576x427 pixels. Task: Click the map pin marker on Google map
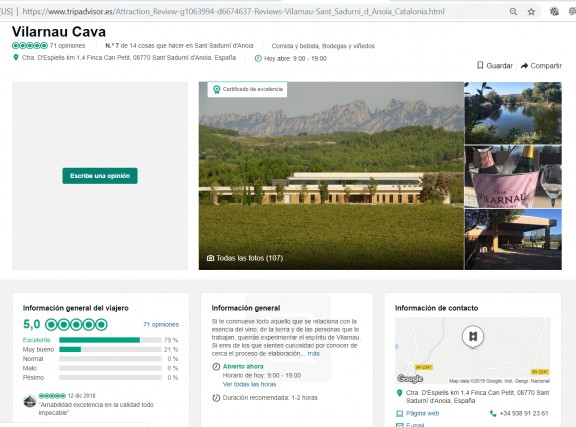473,337
